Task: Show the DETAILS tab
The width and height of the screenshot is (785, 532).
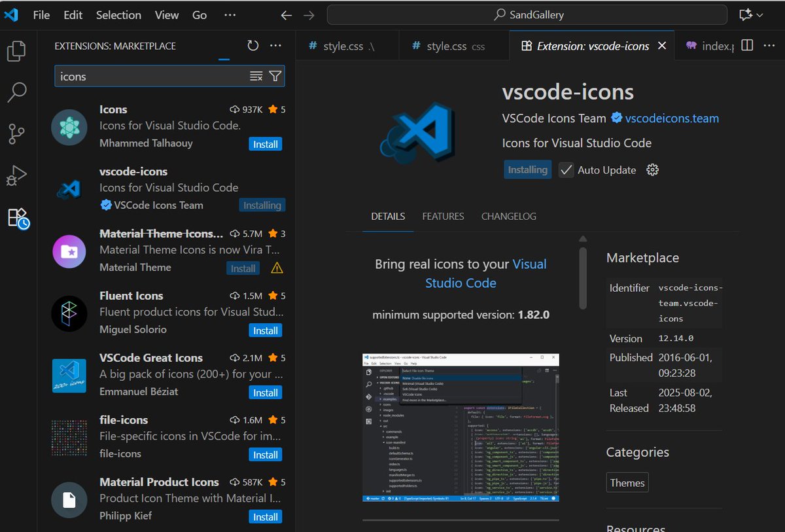Action: [388, 217]
